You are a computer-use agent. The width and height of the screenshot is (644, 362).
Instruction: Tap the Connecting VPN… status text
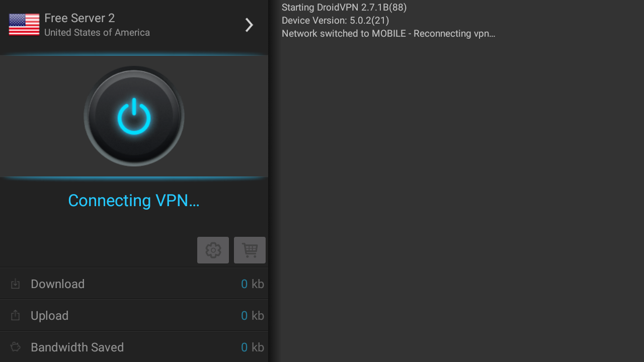pos(134,201)
